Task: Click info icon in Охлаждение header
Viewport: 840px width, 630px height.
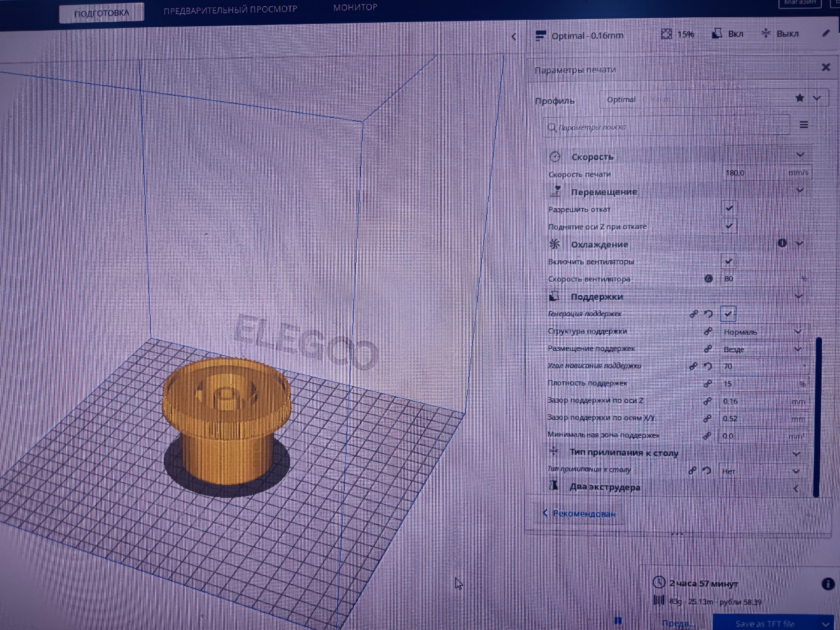Action: coord(782,243)
